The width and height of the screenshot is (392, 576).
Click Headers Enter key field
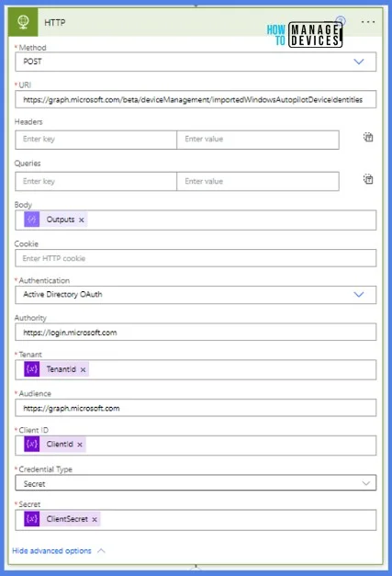[x=95, y=140]
